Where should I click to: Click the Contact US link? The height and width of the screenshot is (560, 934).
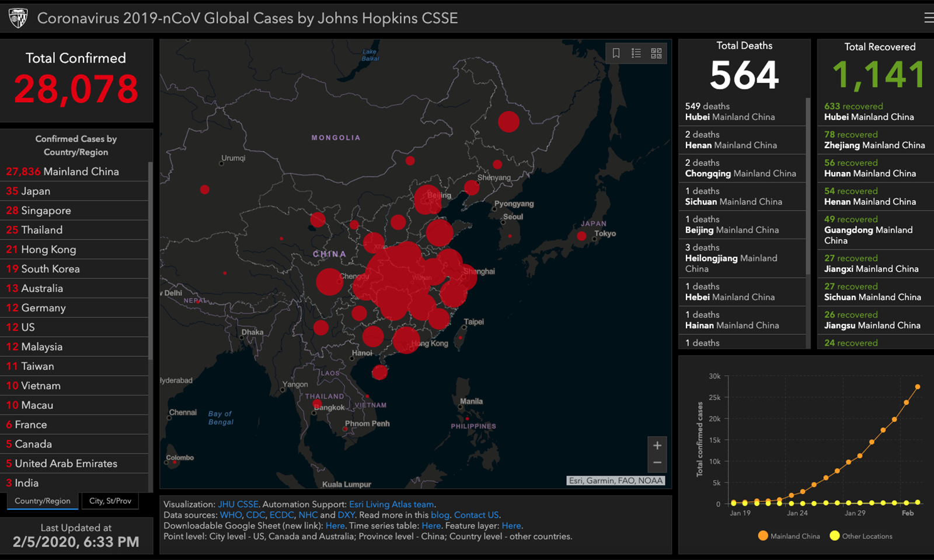476,515
